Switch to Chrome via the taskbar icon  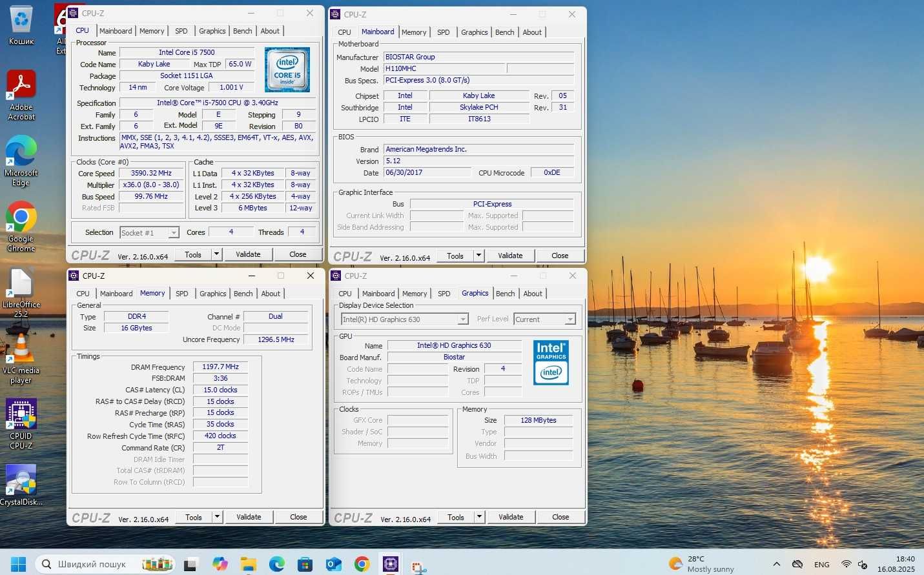pos(362,564)
